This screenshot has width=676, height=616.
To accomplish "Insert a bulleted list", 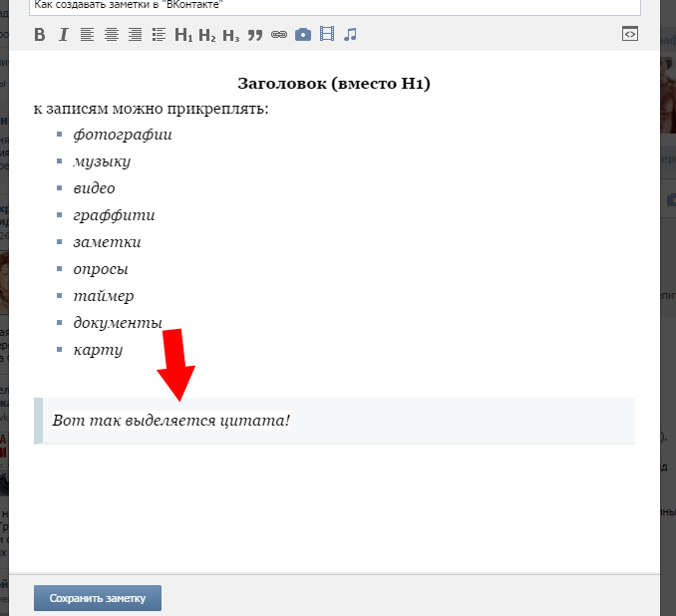I will click(x=159, y=35).
